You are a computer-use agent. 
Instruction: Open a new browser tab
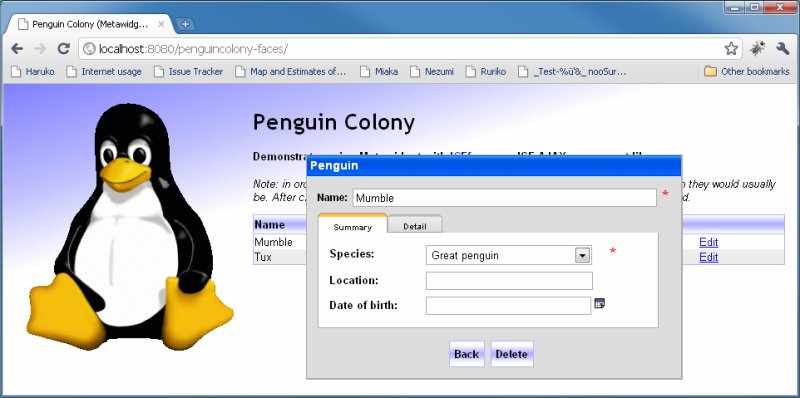(x=185, y=24)
